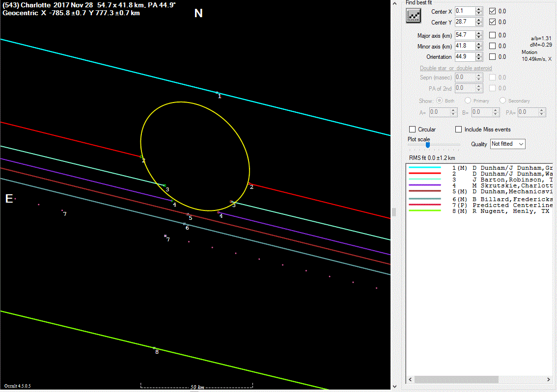Tick the Orientation fit checkbox
Viewport: 557px width, 392px height.
493,57
